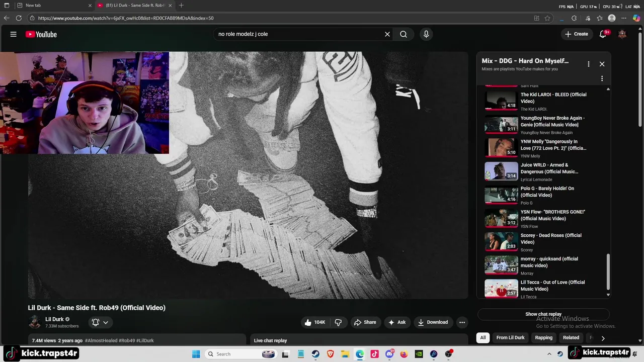Select the From Lil Durk chip

[510, 338]
